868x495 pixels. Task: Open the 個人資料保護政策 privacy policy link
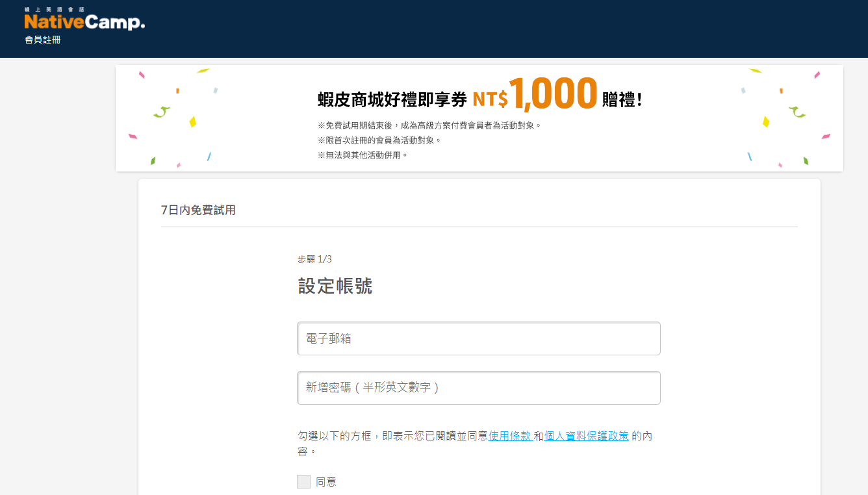(x=587, y=436)
